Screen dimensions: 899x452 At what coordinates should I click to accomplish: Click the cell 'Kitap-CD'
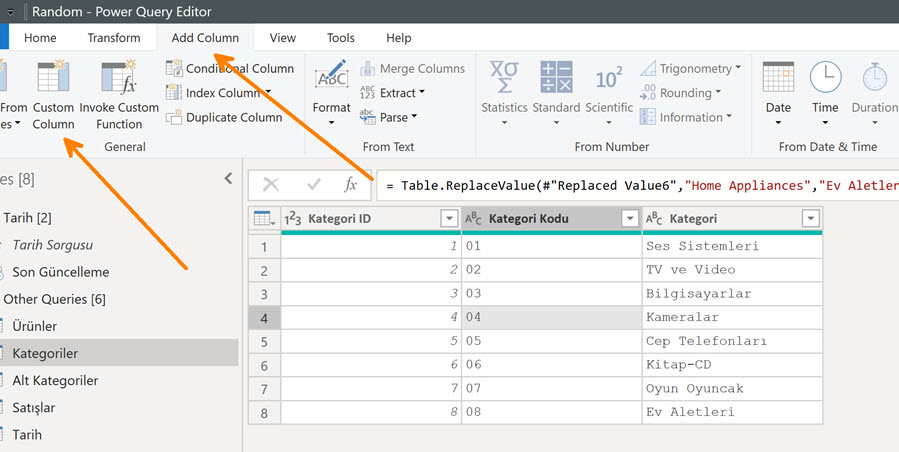[x=732, y=365]
